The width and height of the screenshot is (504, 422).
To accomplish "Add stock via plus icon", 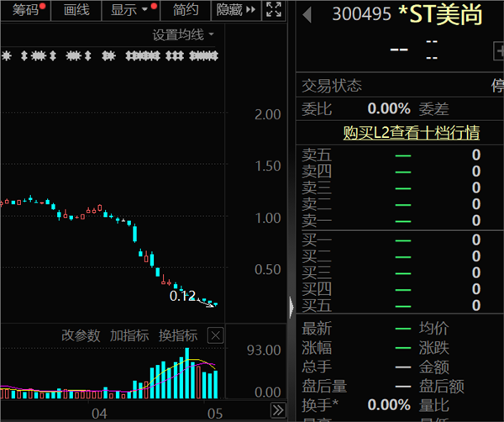I will (499, 51).
